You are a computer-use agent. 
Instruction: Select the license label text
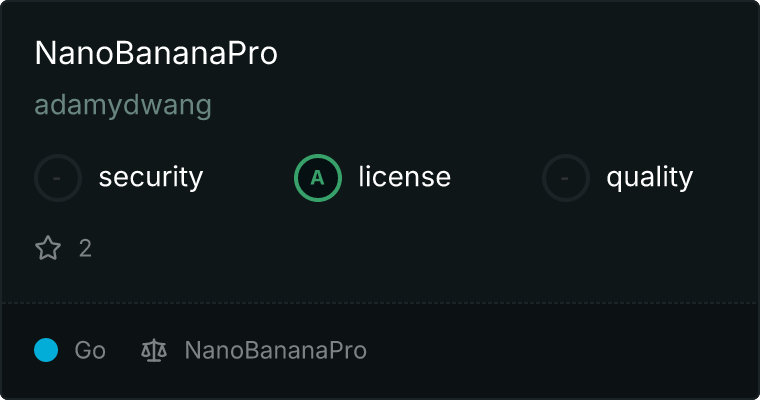(404, 178)
